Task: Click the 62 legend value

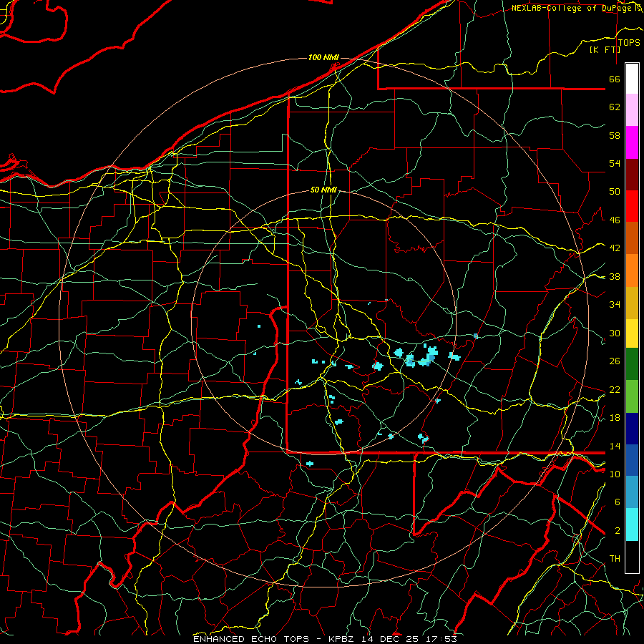Action: pyautogui.click(x=615, y=107)
